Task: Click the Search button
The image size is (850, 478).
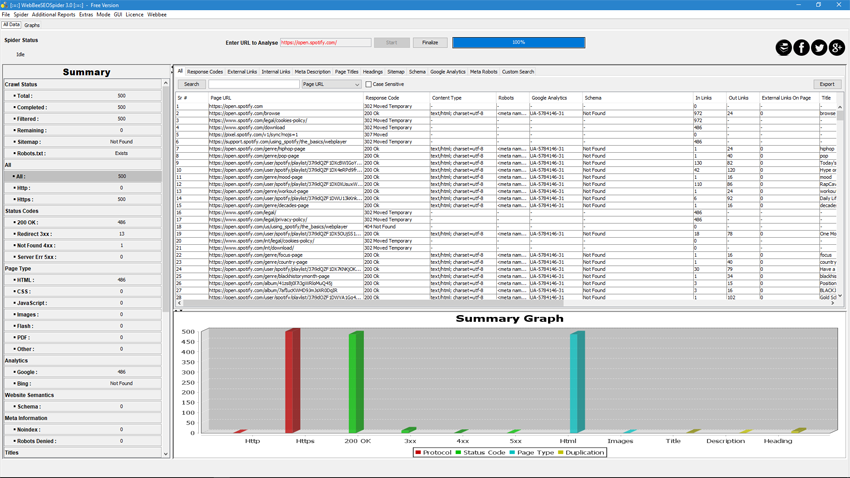Action: tap(191, 85)
